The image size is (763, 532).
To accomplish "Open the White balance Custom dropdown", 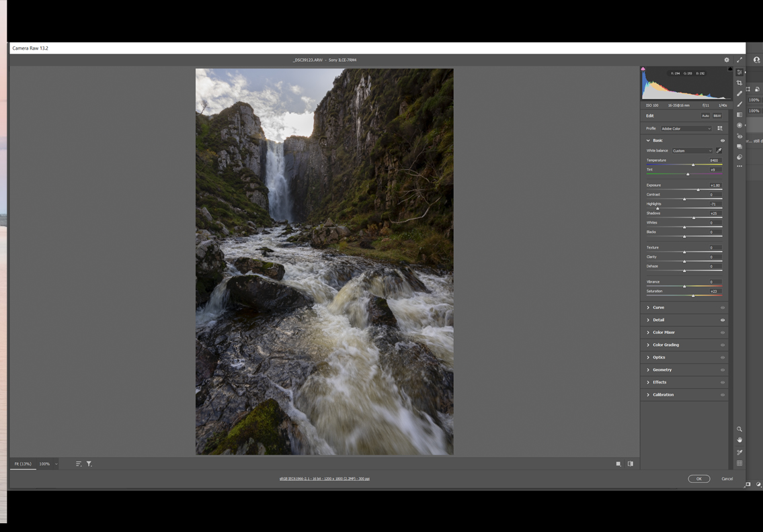I will (x=692, y=150).
